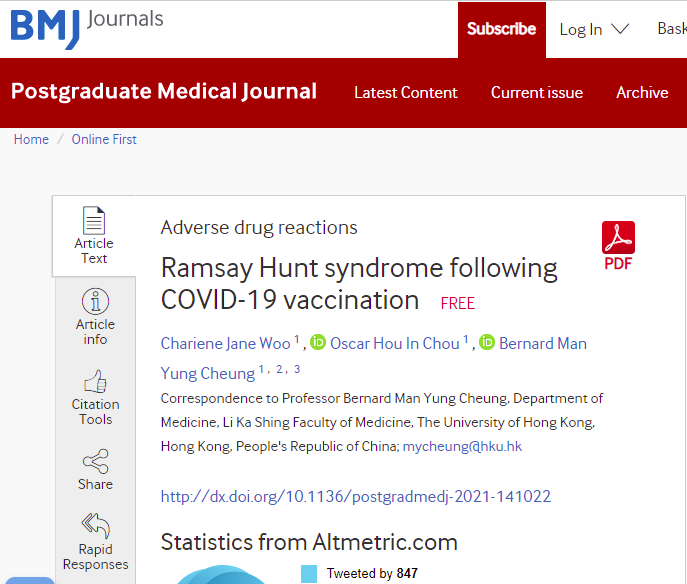The height and width of the screenshot is (584, 687).
Task: Click the Basket link
Action: 672,28
